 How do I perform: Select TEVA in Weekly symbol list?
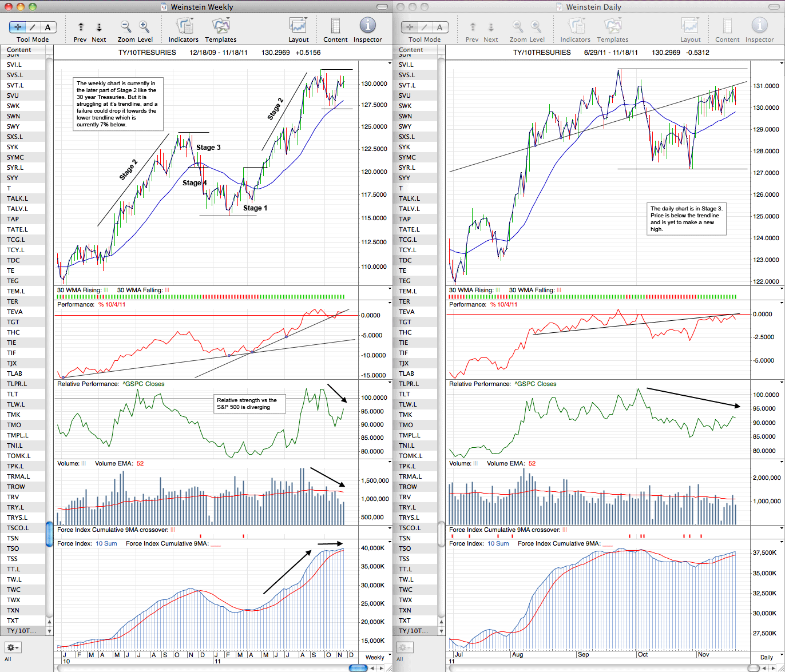click(x=23, y=312)
